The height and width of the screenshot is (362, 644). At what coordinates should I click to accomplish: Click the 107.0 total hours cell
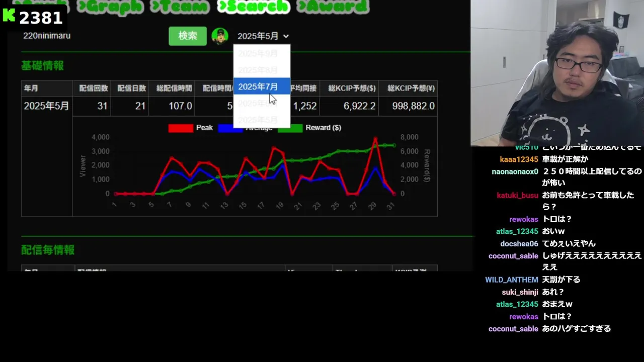tap(172, 106)
